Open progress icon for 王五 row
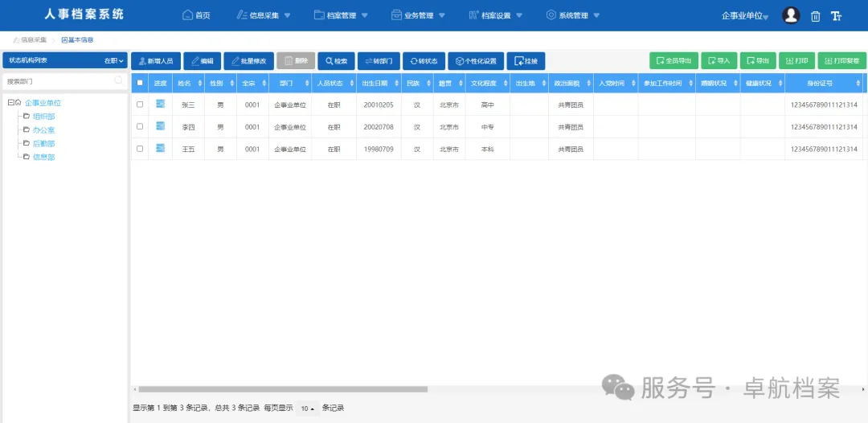 tap(160, 149)
